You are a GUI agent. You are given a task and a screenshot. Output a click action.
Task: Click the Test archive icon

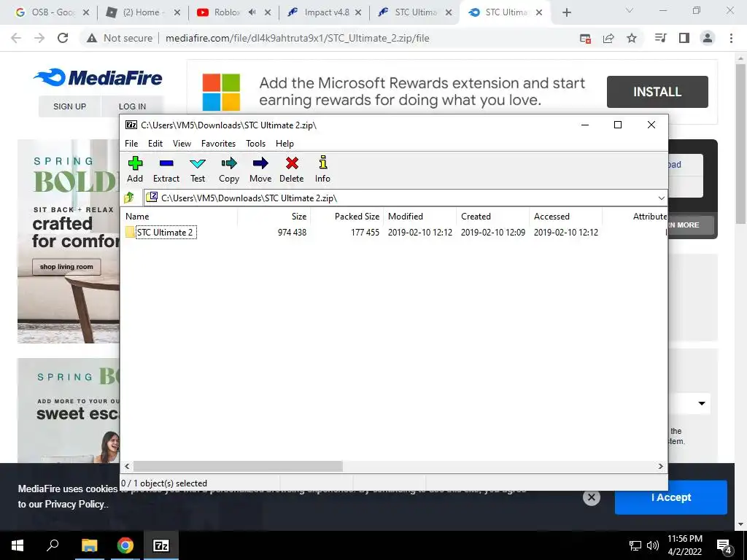[198, 169]
